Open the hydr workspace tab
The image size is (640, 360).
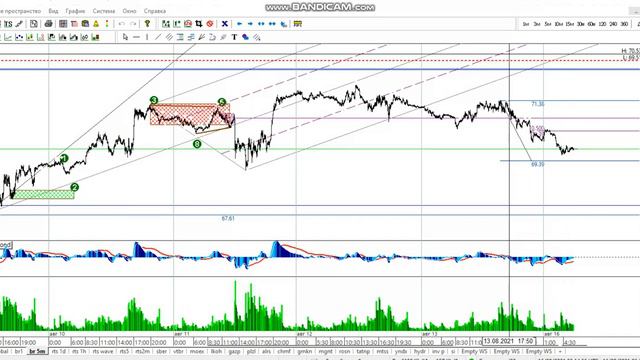click(420, 351)
